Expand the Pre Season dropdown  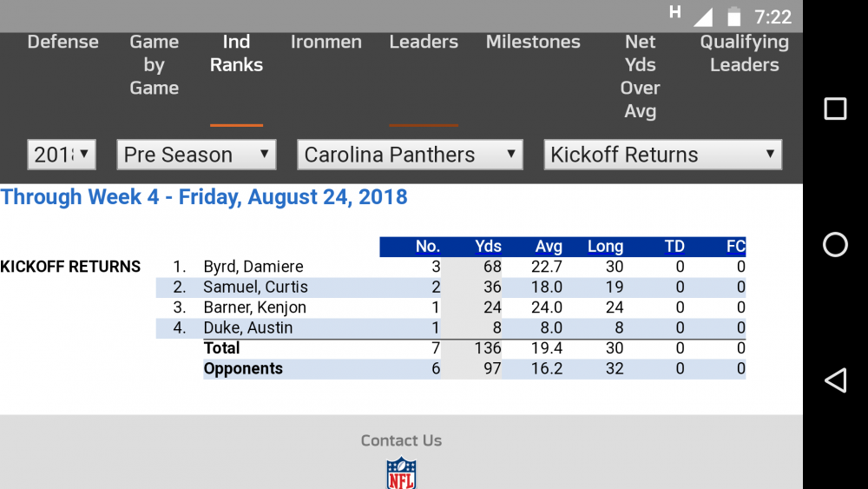point(196,155)
